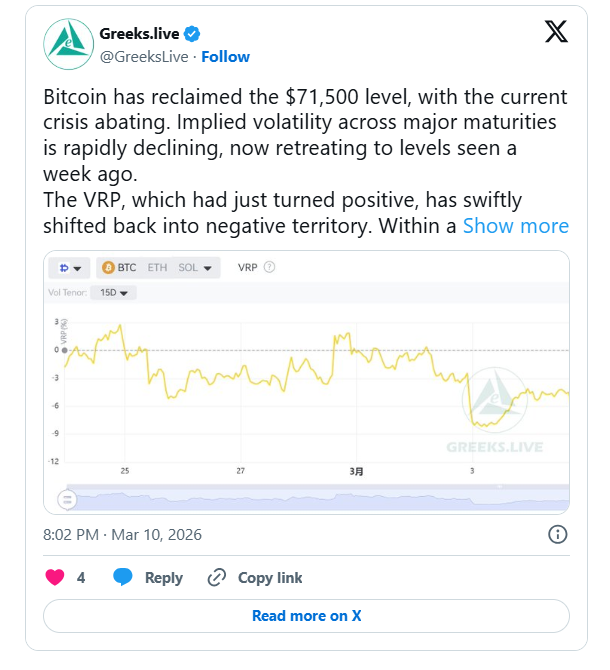Expand tweet text with Show more
Viewport: 610px width, 670px height.
click(x=515, y=226)
